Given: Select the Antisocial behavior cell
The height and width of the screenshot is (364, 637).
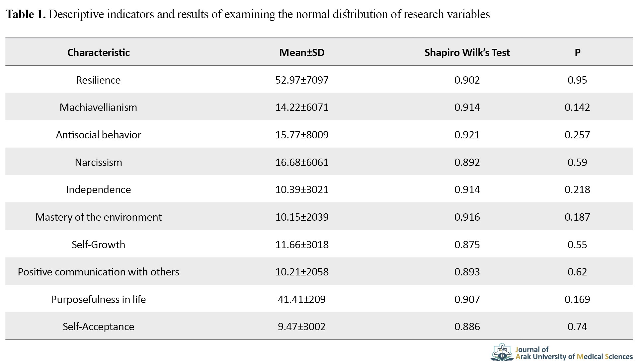Looking at the screenshot, I should (99, 135).
